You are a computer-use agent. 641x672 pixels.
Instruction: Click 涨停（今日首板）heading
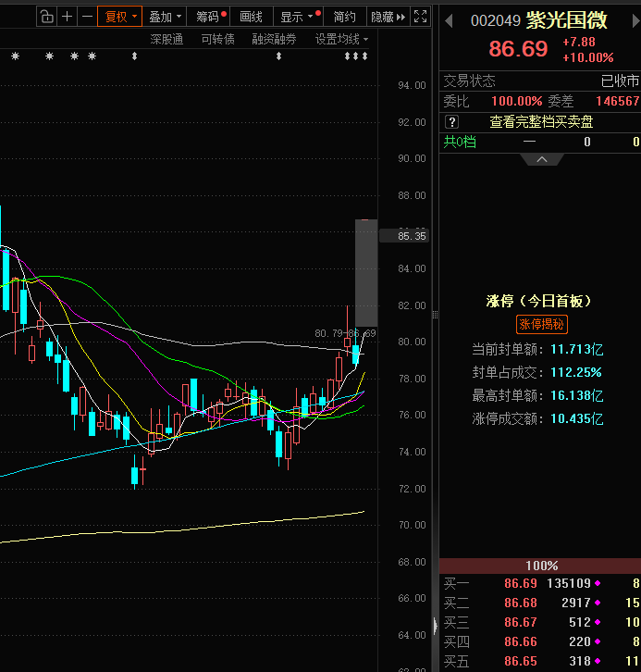(539, 301)
